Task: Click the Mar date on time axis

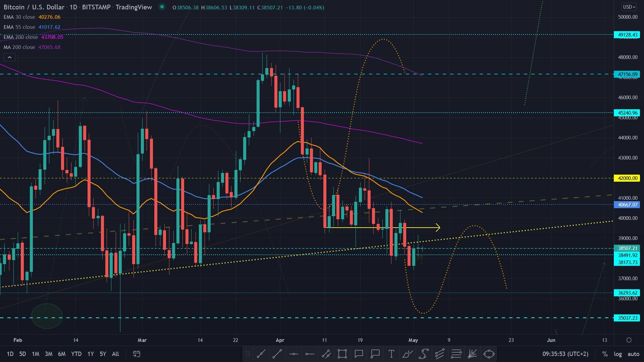Action: pyautogui.click(x=142, y=340)
